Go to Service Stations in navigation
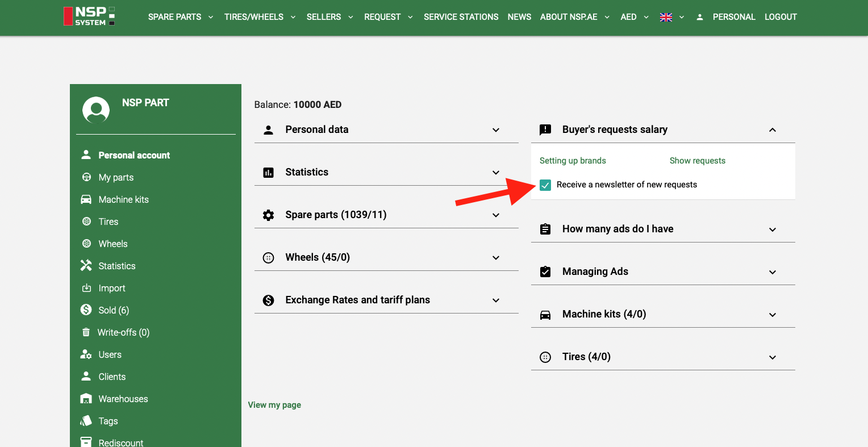 461,17
